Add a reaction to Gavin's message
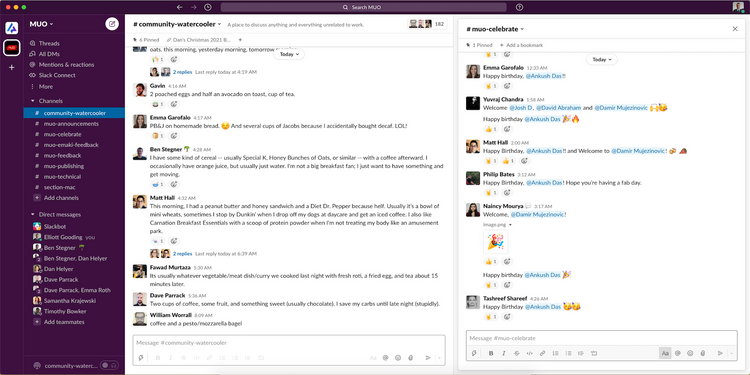This screenshot has width=750, height=375. [174, 104]
